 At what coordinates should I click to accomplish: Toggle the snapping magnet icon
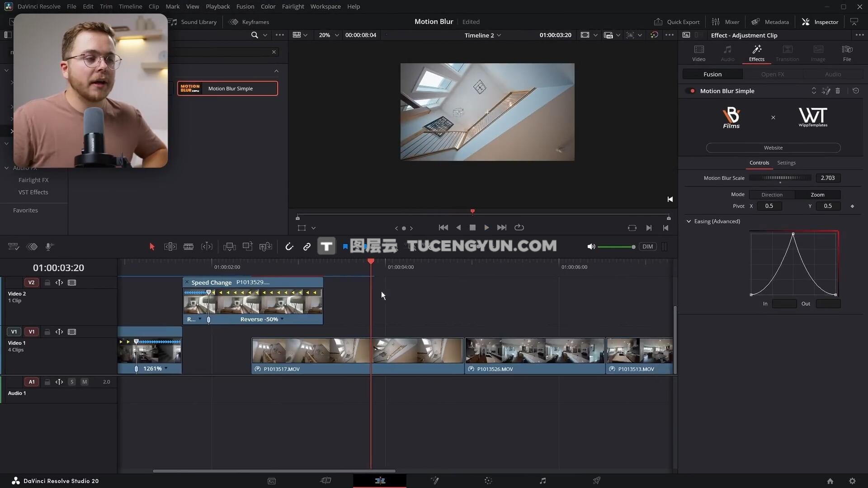click(289, 247)
